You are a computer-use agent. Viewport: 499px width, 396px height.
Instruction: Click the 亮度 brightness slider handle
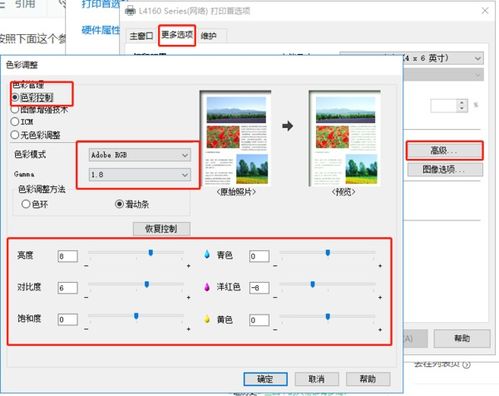click(151, 253)
